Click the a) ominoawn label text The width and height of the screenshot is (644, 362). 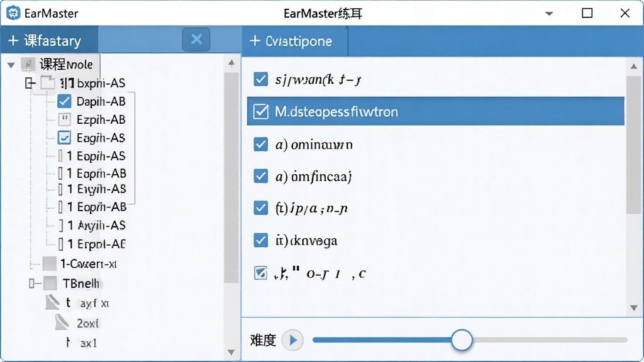point(314,145)
